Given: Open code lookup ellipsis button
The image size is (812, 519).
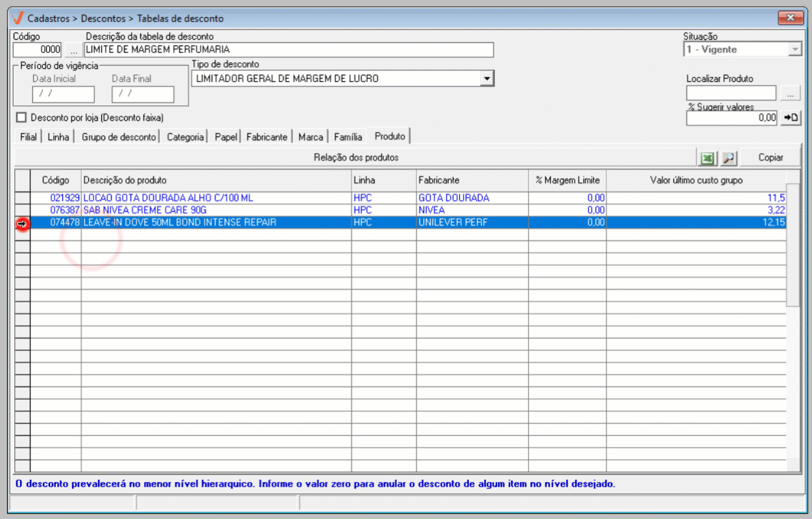Looking at the screenshot, I should point(73,50).
